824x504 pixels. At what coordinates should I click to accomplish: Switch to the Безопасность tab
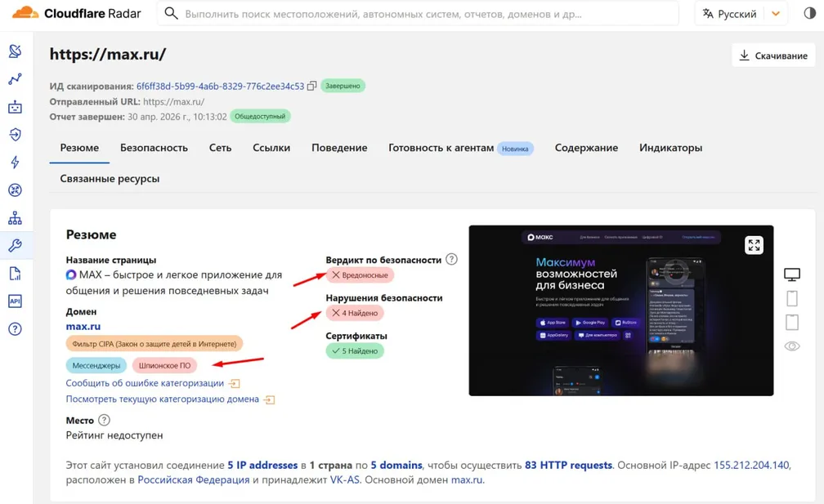click(154, 148)
